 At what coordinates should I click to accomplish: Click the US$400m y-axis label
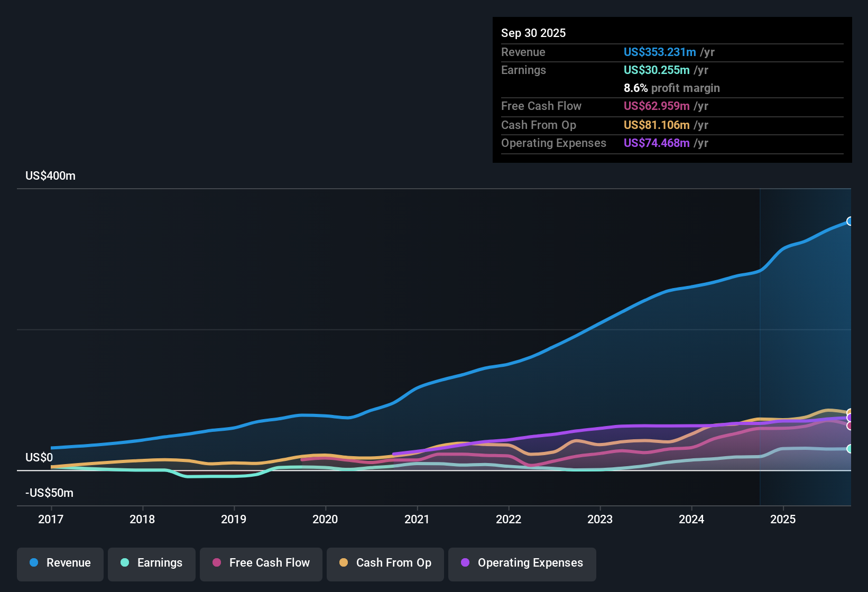[50, 176]
